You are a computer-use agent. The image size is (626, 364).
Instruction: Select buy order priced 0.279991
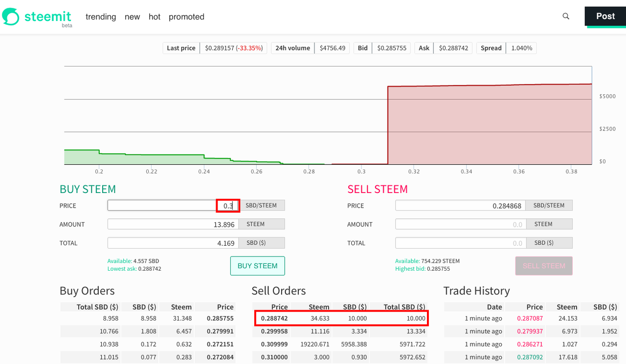(148, 331)
